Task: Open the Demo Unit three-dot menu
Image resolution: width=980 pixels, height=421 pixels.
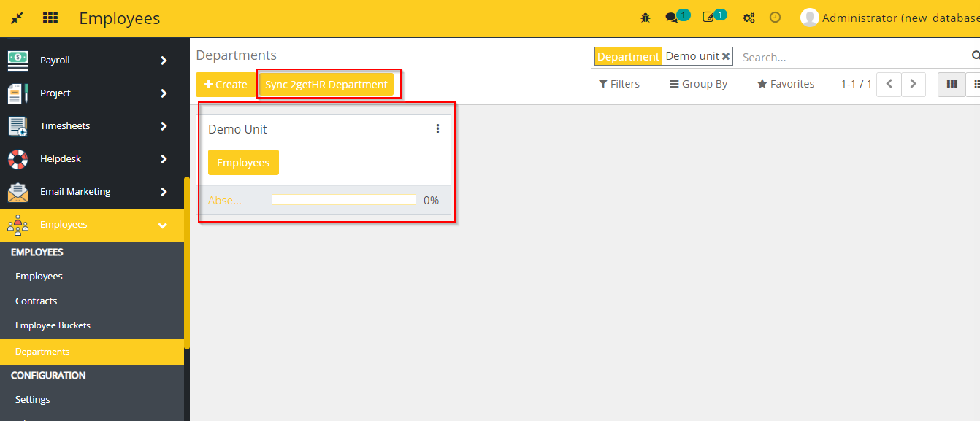Action: click(437, 129)
